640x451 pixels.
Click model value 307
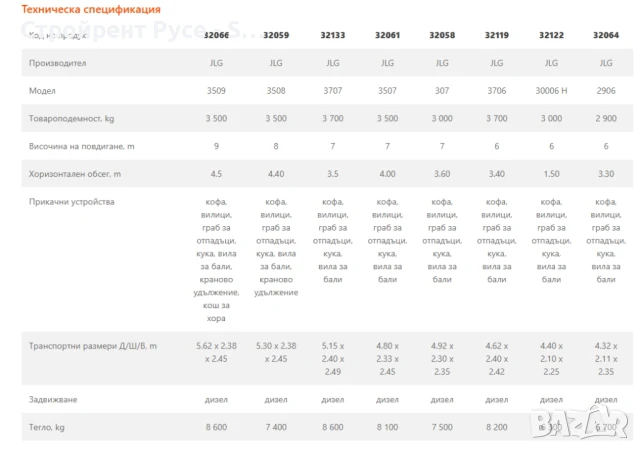tap(442, 91)
